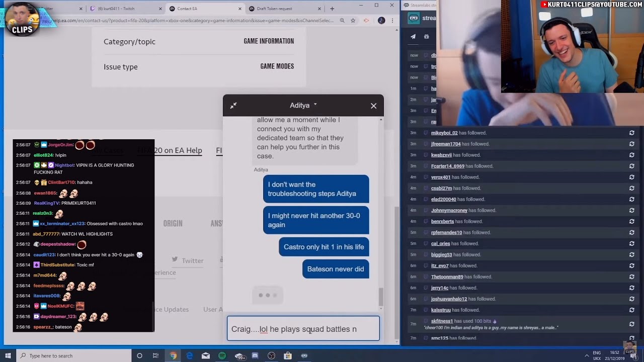This screenshot has height=362, width=644.
Task: Open the Windows Start menu
Action: [8, 355]
